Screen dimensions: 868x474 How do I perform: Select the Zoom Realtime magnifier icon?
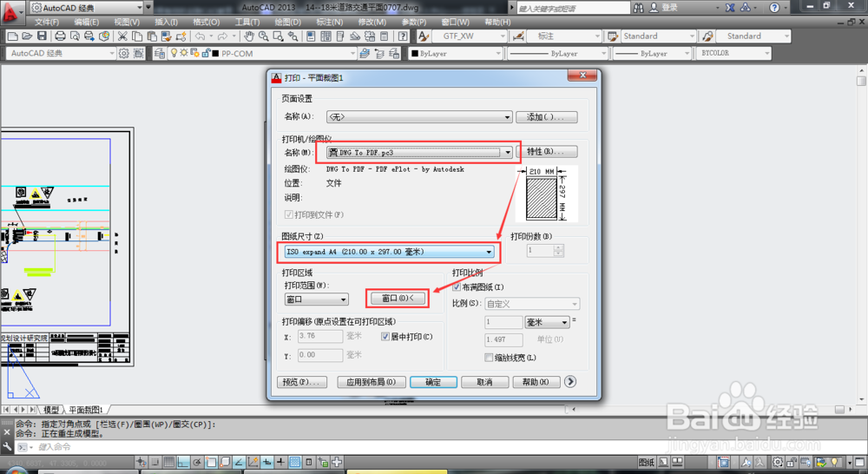tap(264, 36)
